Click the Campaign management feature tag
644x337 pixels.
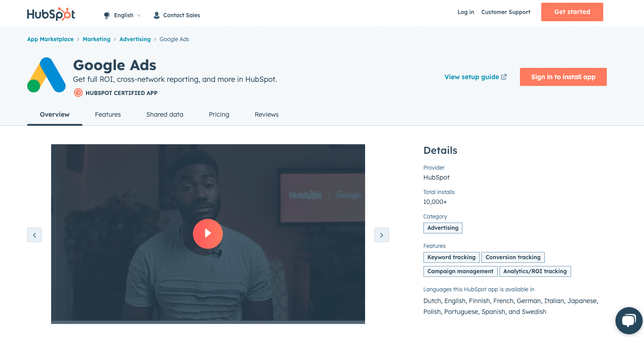click(x=460, y=271)
